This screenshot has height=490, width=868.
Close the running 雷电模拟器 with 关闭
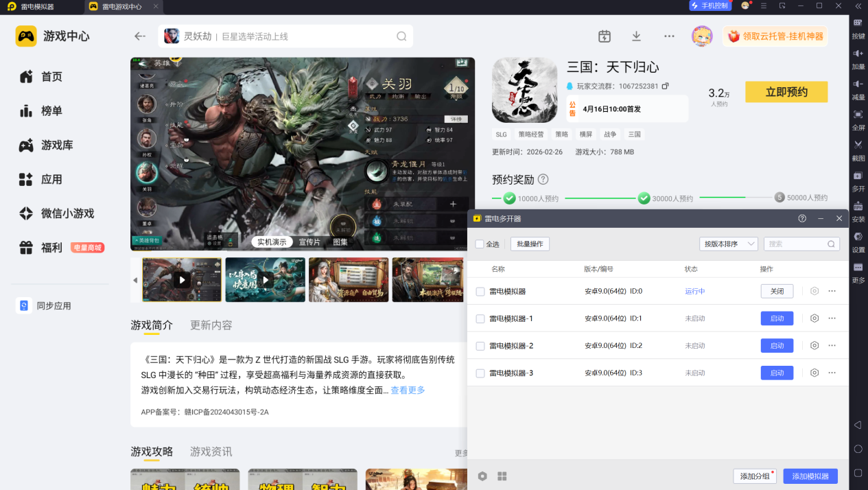point(777,292)
